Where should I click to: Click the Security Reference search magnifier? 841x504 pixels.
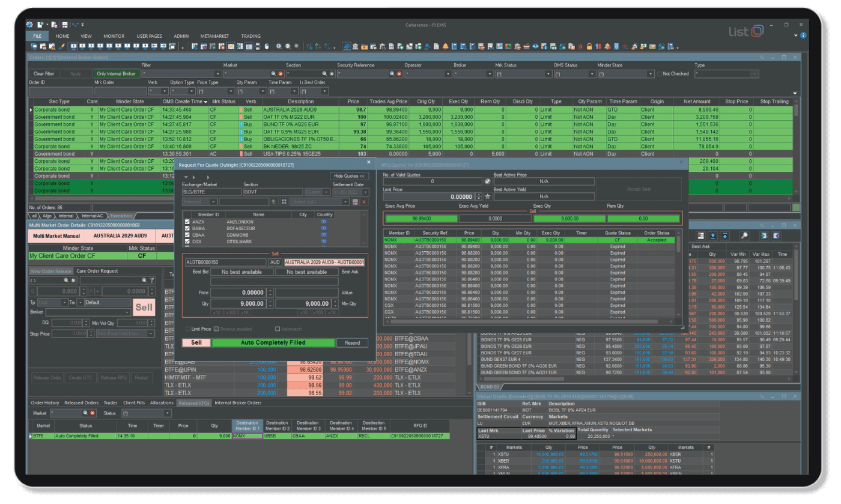(392, 73)
